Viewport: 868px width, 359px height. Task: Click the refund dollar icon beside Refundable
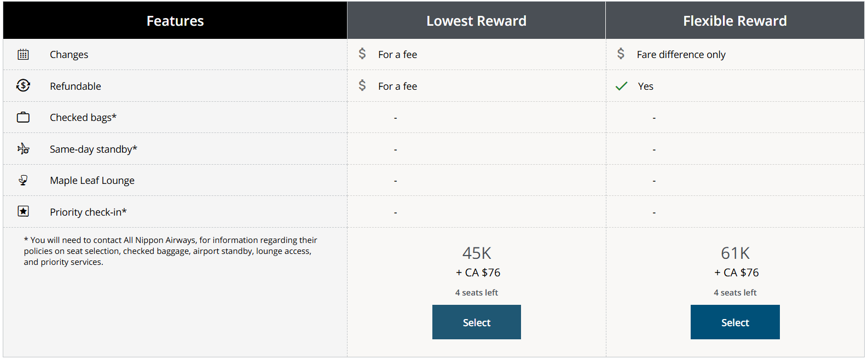pos(23,86)
